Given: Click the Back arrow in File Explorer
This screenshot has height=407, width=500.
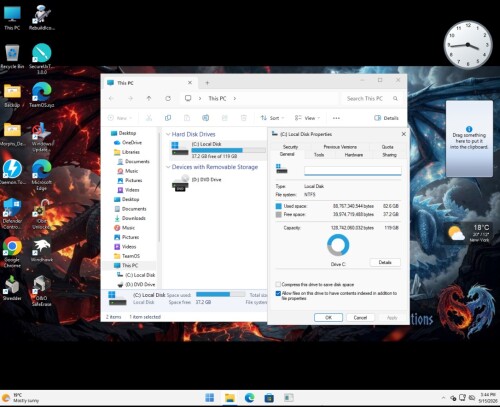Looking at the screenshot, I should (x=111, y=98).
